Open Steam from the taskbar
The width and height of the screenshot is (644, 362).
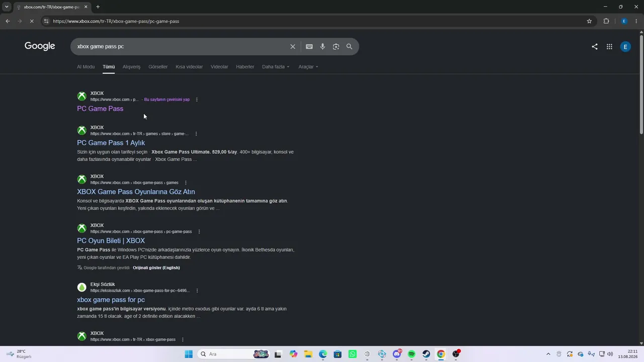[x=426, y=354]
